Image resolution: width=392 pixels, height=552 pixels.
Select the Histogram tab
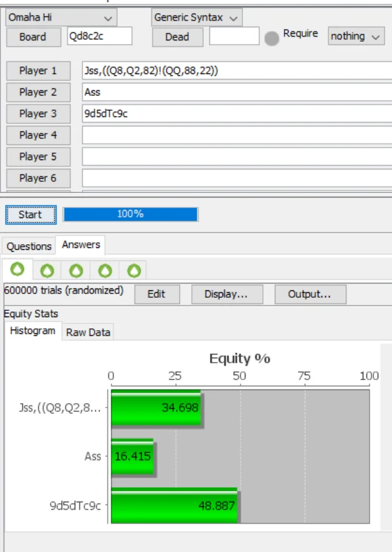[x=32, y=331]
